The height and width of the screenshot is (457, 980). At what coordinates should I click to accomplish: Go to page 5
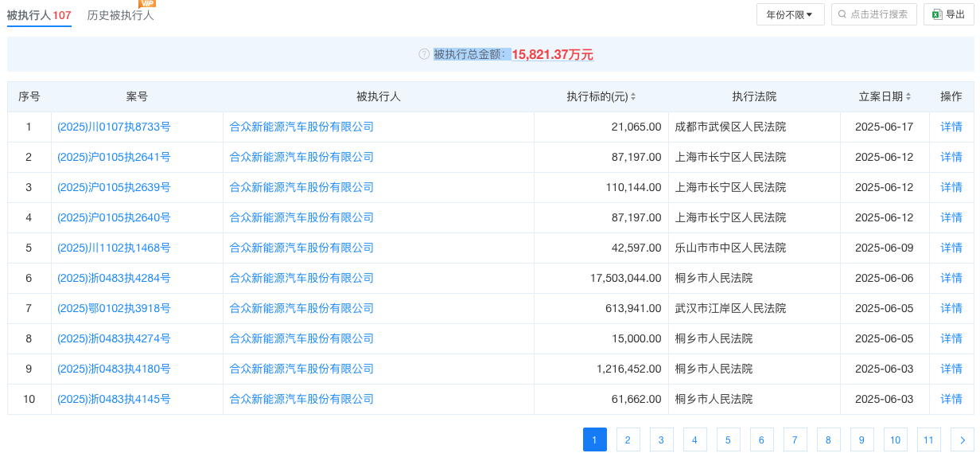pos(728,439)
